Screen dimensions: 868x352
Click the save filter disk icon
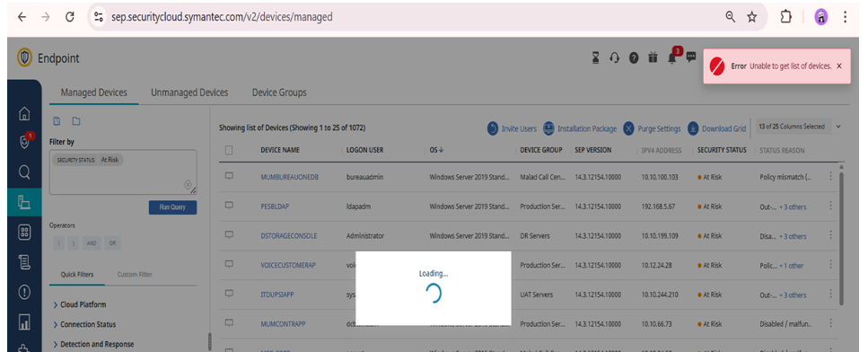(57, 121)
